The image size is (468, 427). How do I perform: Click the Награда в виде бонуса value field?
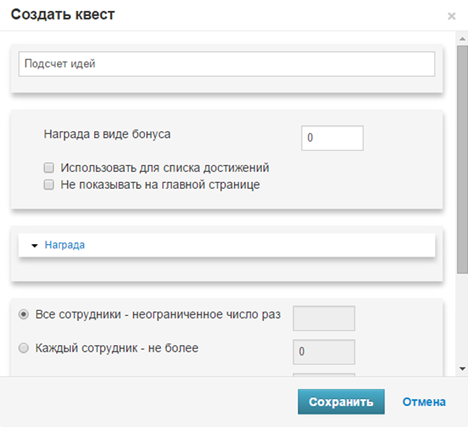click(x=332, y=138)
